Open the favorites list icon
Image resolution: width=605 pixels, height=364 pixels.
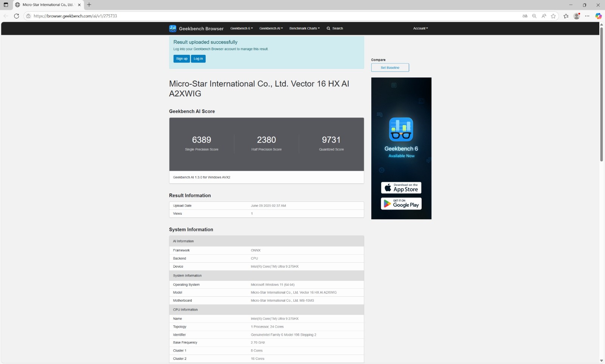(566, 16)
